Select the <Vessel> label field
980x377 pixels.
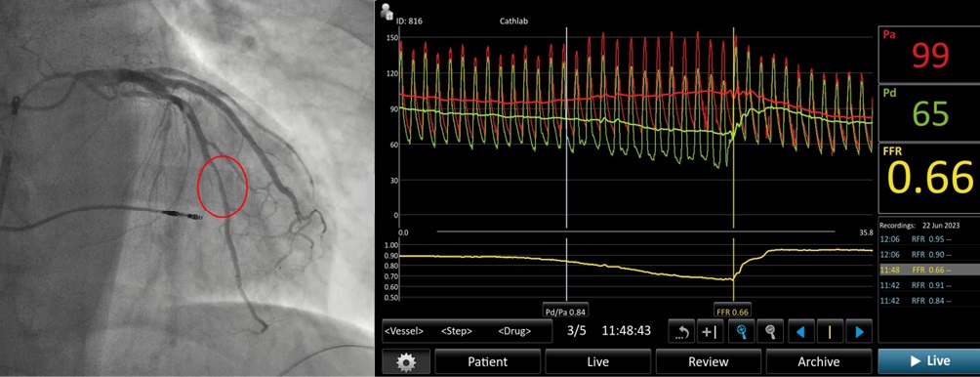tap(404, 331)
